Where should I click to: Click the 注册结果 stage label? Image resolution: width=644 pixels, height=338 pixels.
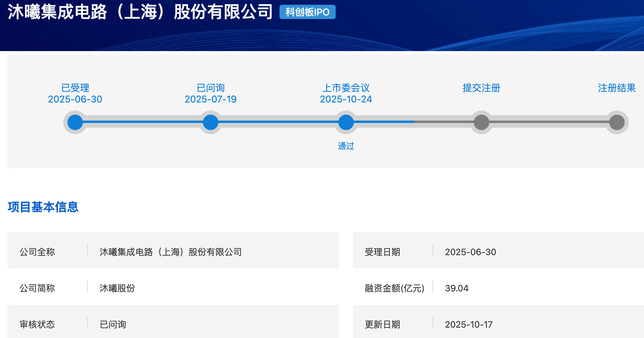coord(617,88)
